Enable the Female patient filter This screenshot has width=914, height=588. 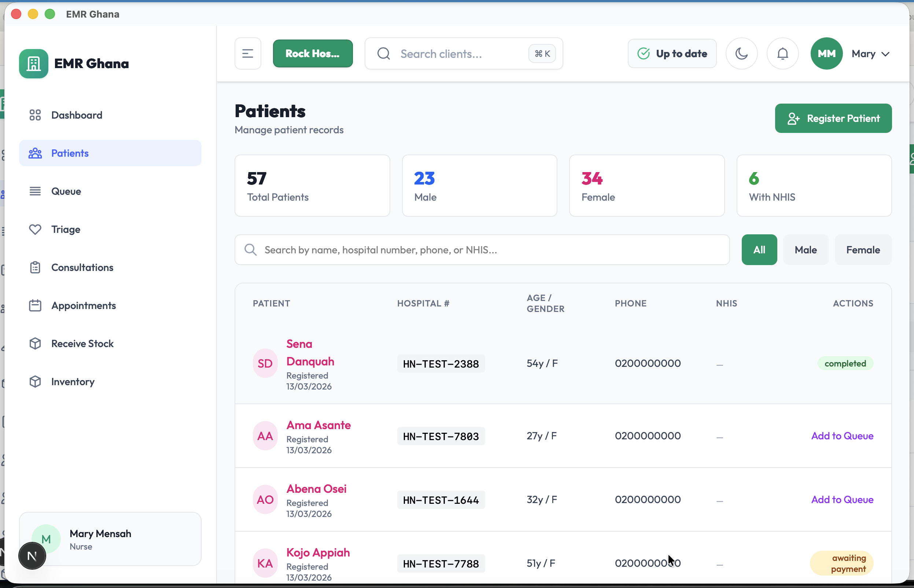point(863,250)
